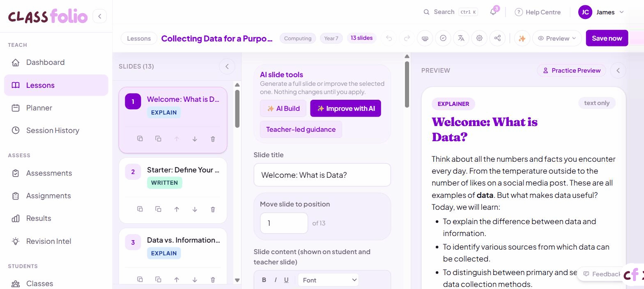Screen dimensions: 644x289
Task: Click the text only badge in preview
Action: (x=597, y=103)
